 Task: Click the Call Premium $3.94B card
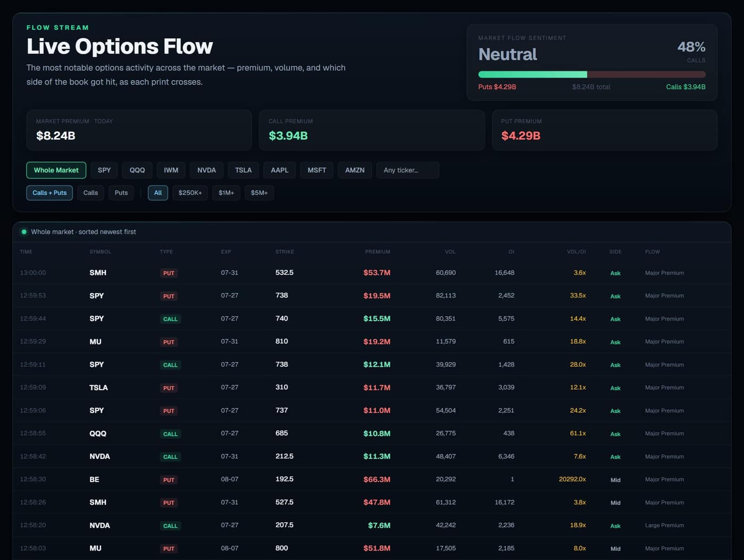[372, 130]
